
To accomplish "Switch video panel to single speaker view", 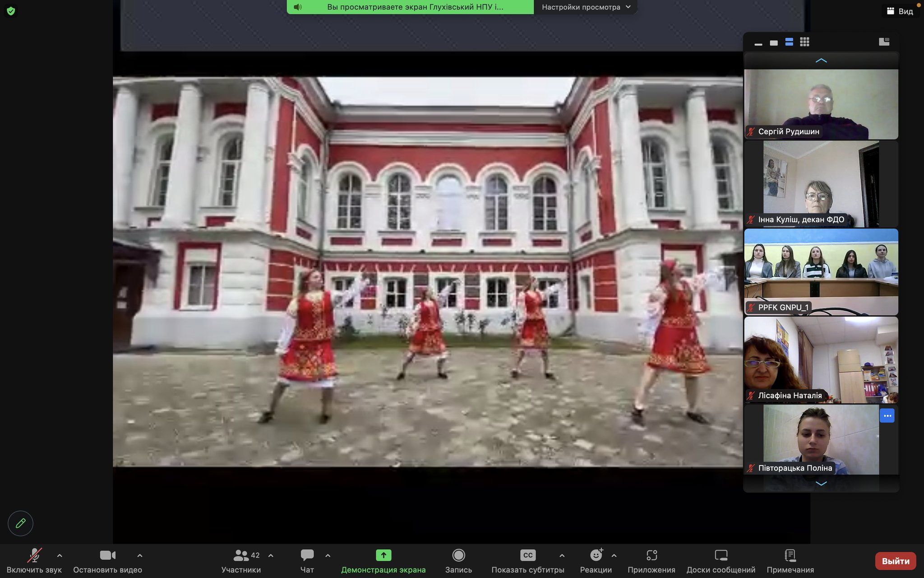I will [774, 42].
